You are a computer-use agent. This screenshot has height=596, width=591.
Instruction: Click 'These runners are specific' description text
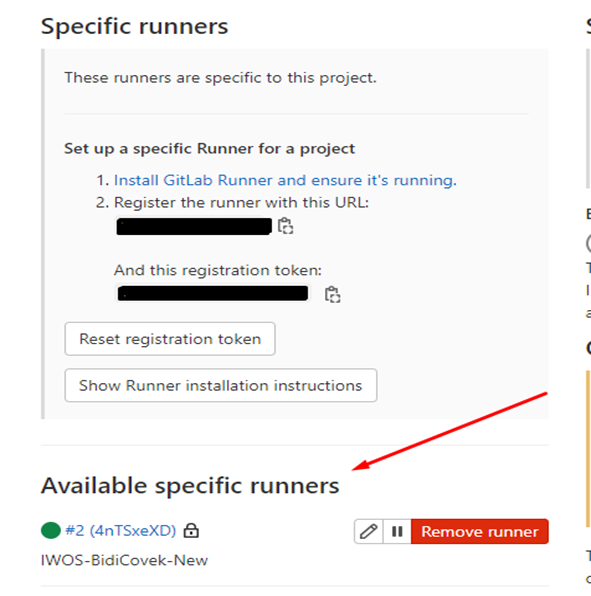[220, 78]
